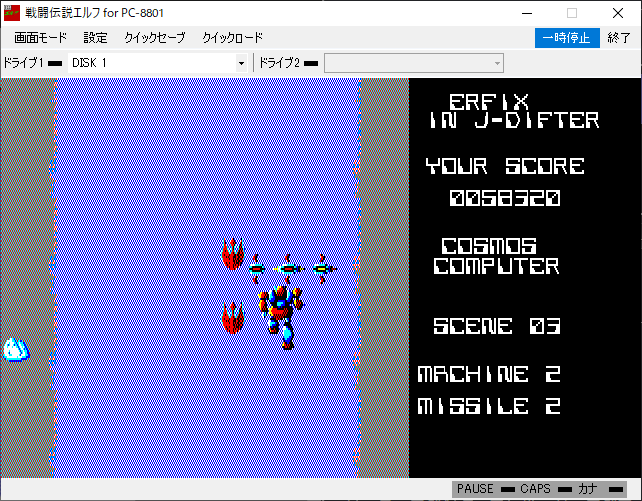Click the クイックロード menu item
Screen dimensions: 642x501
pyautogui.click(x=232, y=38)
